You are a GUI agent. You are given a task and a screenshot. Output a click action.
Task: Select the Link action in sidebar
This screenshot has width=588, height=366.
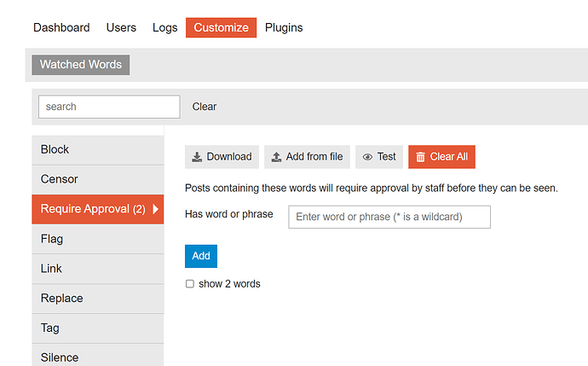98,269
